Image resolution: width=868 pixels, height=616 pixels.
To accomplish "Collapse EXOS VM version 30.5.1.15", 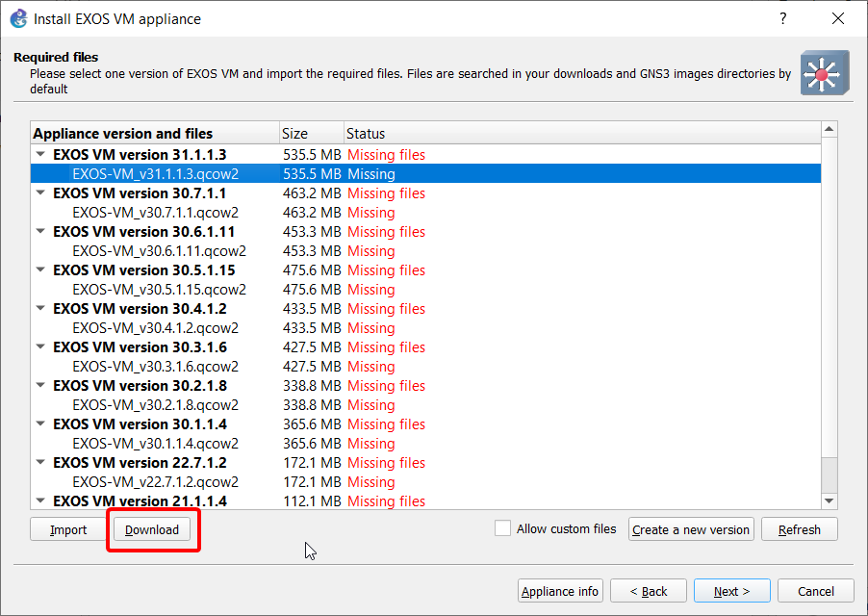I will click(40, 270).
